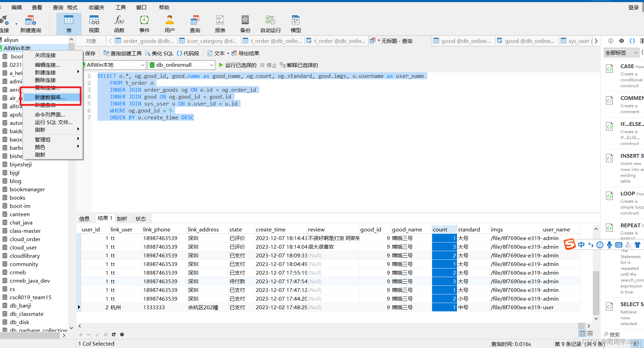Open the 用户 (User) toolbar icon
This screenshot has height=348, width=644.
pos(170,24)
